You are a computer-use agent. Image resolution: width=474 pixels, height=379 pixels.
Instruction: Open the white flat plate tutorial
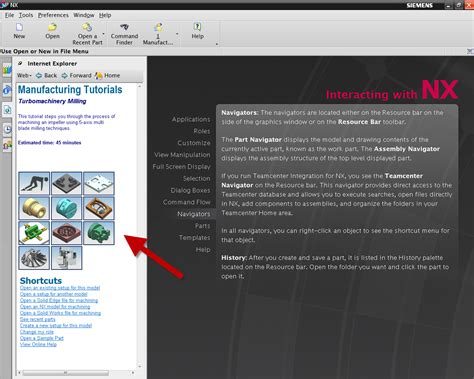[x=99, y=183]
